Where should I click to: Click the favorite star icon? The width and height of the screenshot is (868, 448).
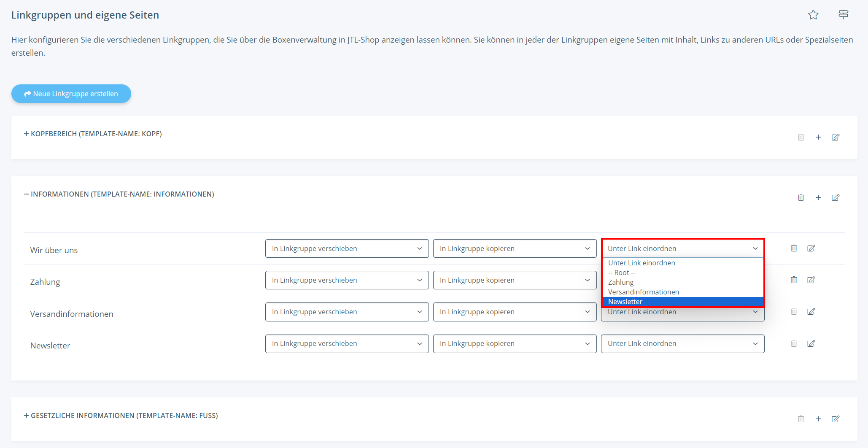[x=813, y=15]
